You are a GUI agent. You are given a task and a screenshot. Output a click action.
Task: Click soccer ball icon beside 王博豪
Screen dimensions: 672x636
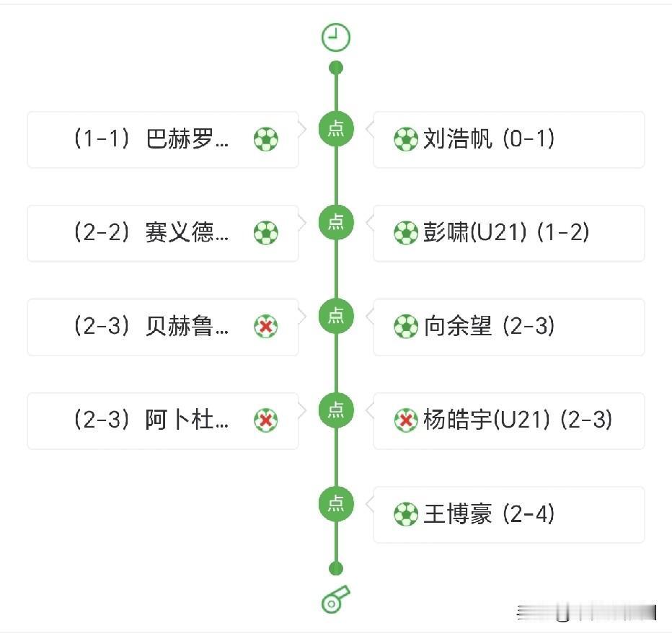405,514
